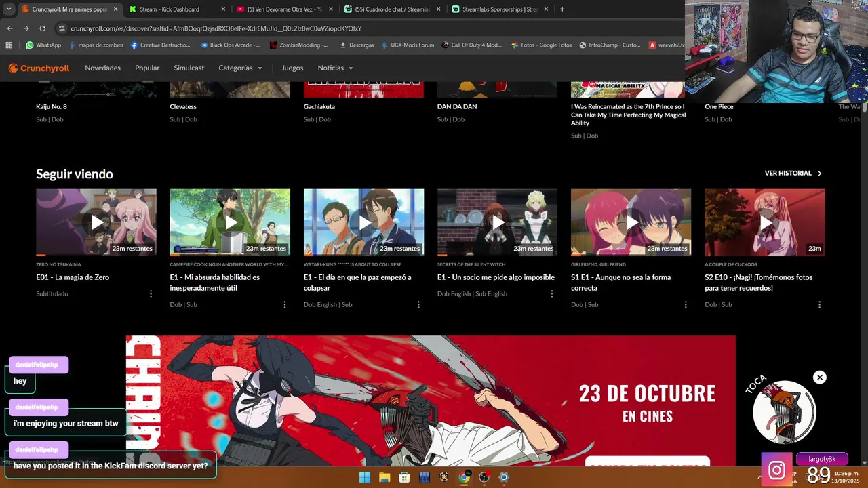Viewport: 868px width, 488px height.
Task: Reload the current page
Action: click(x=42, y=28)
